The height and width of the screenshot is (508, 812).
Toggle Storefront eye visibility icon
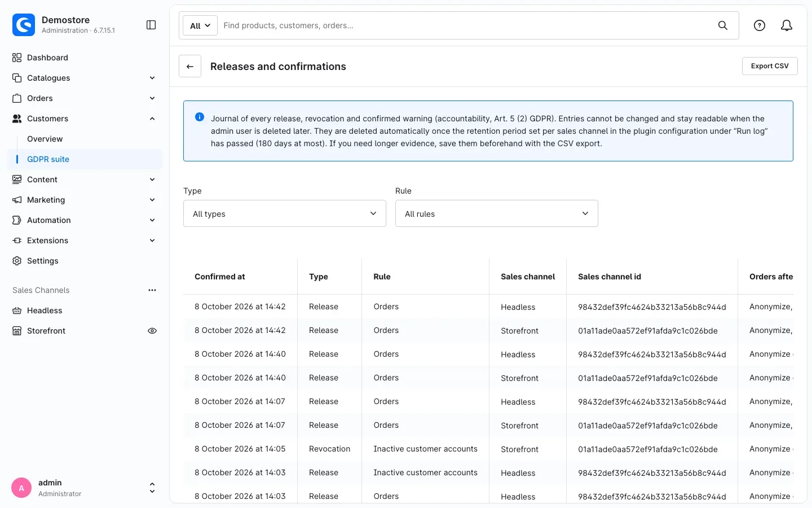click(x=152, y=331)
